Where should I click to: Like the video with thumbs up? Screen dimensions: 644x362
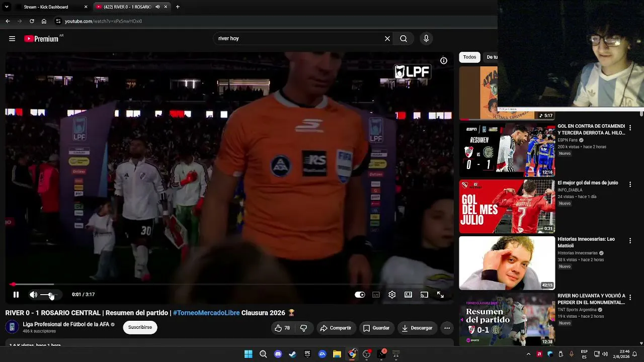282,328
